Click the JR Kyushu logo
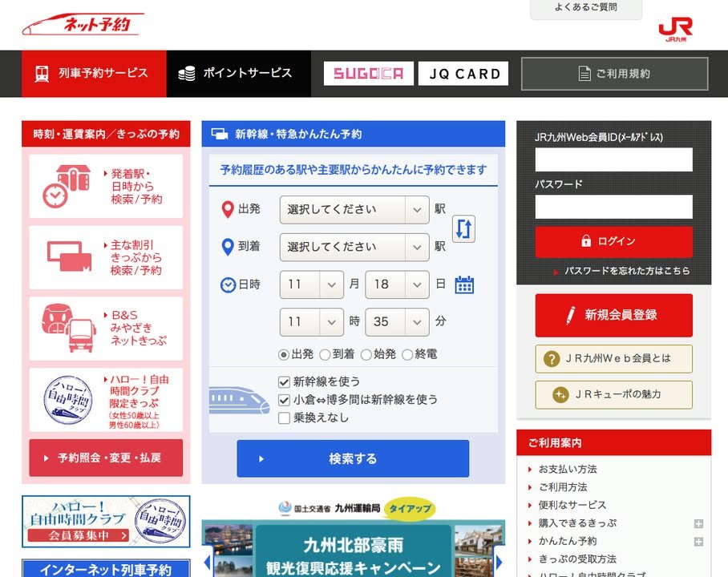Viewport: 728px width, 577px height. pos(675,29)
